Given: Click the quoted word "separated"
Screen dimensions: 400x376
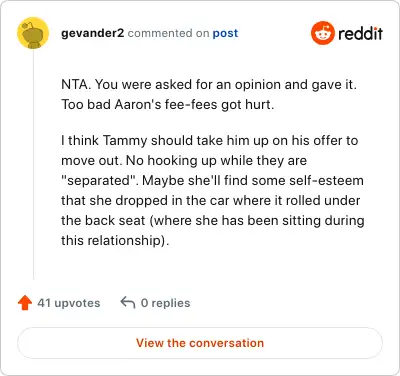Looking at the screenshot, I should coord(100,181).
